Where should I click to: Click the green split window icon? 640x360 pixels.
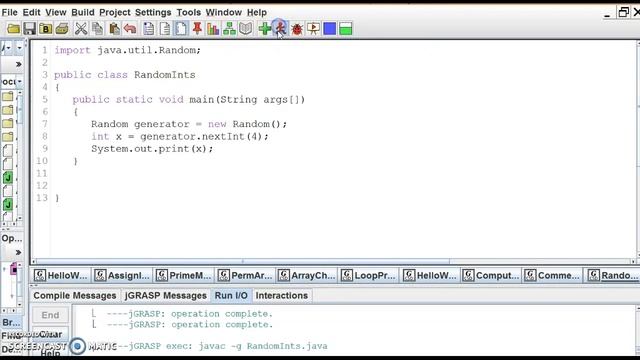pos(346,29)
